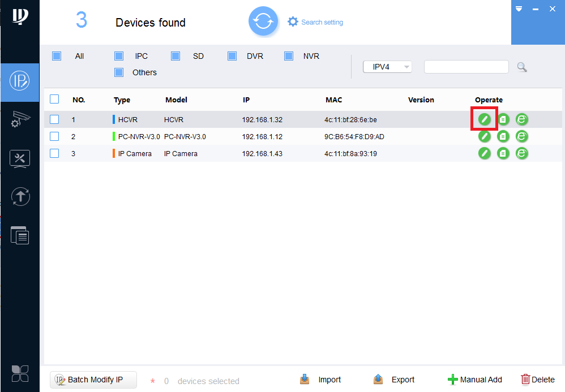Toggle the All filter checkbox

(x=57, y=56)
